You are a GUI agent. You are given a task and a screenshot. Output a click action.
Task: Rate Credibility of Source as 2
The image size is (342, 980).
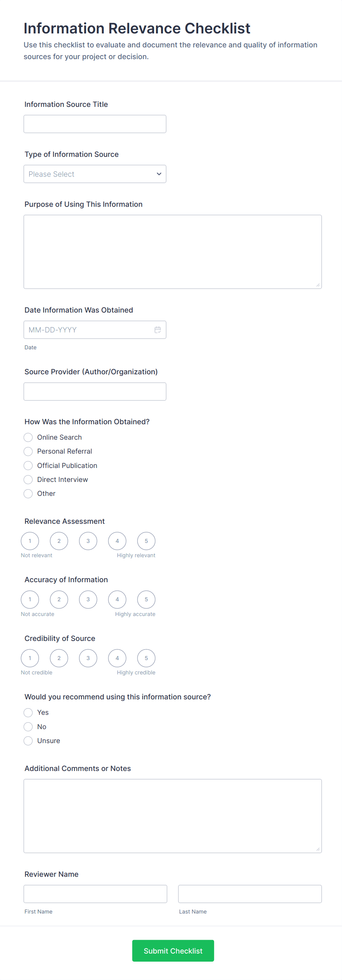tap(59, 658)
